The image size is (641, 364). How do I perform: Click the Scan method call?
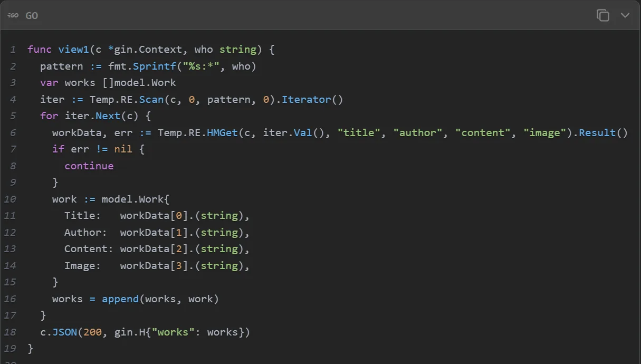point(151,100)
